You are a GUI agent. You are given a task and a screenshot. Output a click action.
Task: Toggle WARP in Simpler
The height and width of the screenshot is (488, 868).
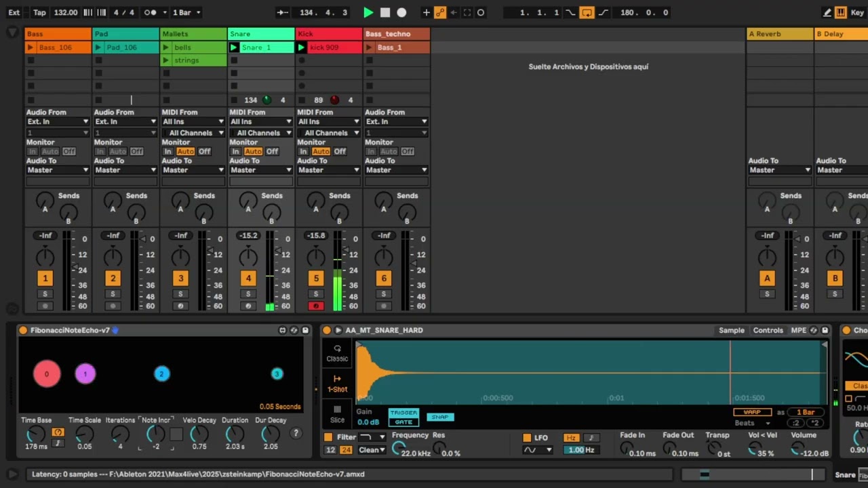[752, 412]
